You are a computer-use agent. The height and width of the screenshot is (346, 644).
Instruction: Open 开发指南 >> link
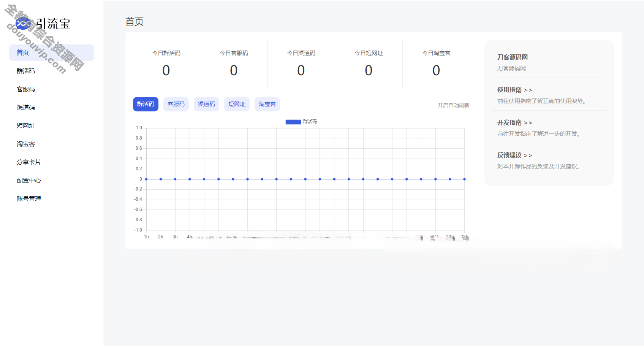click(x=514, y=123)
